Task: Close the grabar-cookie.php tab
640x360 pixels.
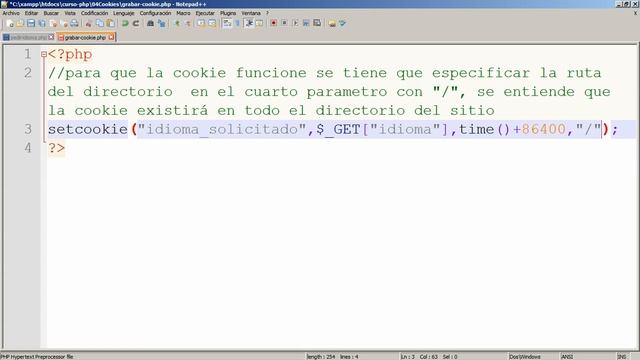Action: coord(111,37)
